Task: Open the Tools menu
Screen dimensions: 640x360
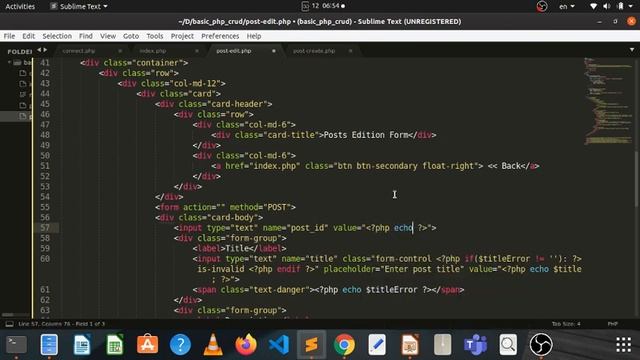Action: coord(155,36)
